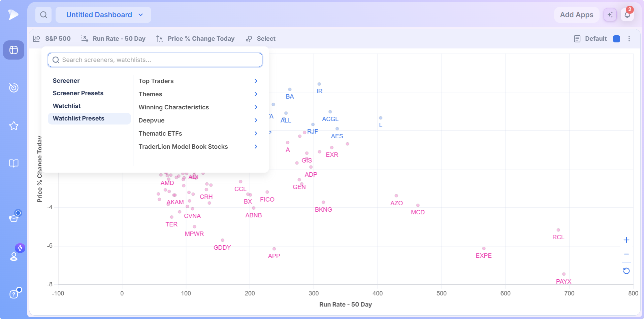Open the AI sparkle assistant button
This screenshot has width=644, height=319.
pos(610,15)
